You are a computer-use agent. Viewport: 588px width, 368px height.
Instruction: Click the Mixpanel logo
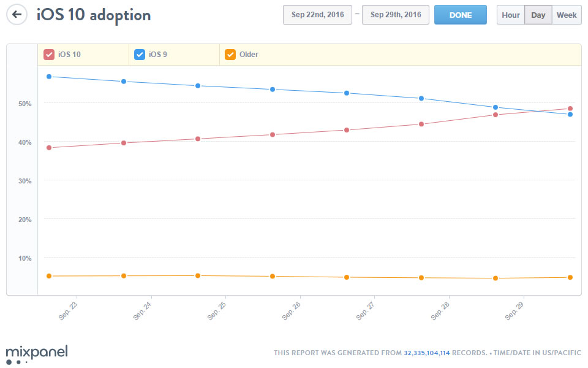(x=37, y=354)
